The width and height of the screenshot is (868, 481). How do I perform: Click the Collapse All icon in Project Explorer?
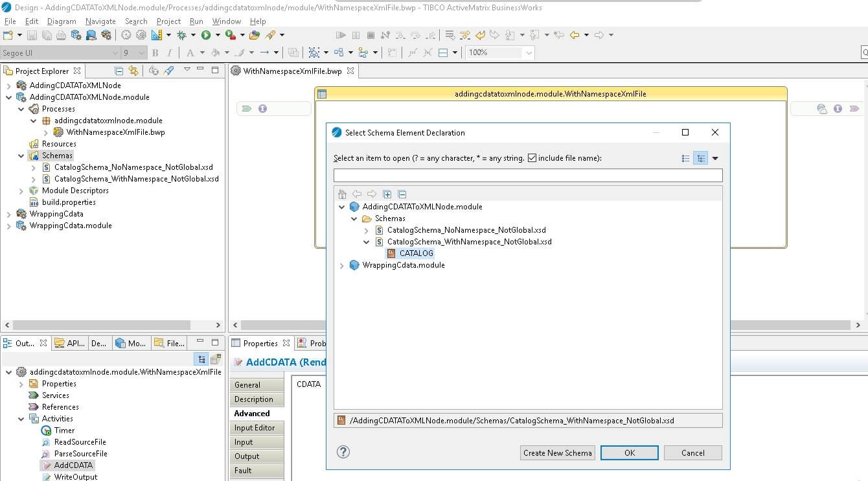pos(119,71)
